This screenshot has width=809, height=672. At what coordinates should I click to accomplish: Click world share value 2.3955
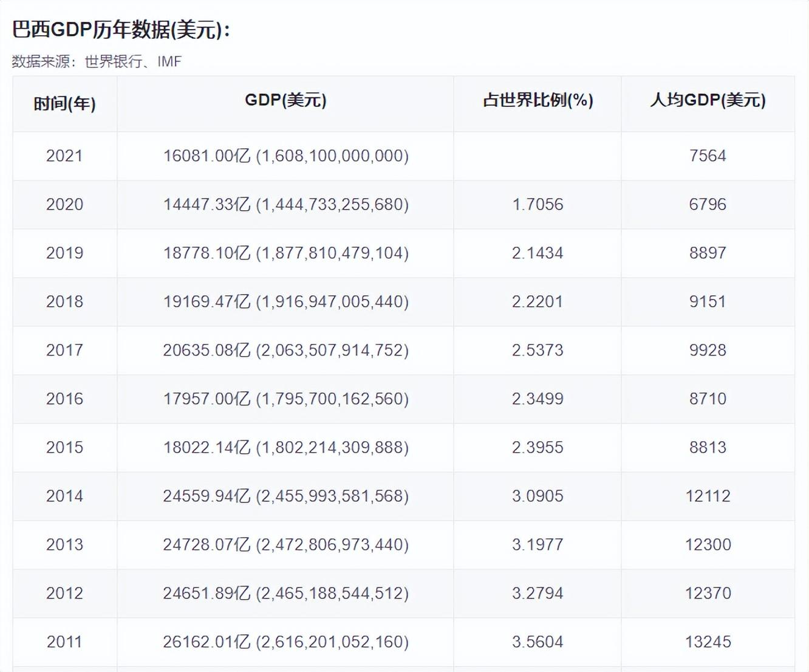pos(538,447)
